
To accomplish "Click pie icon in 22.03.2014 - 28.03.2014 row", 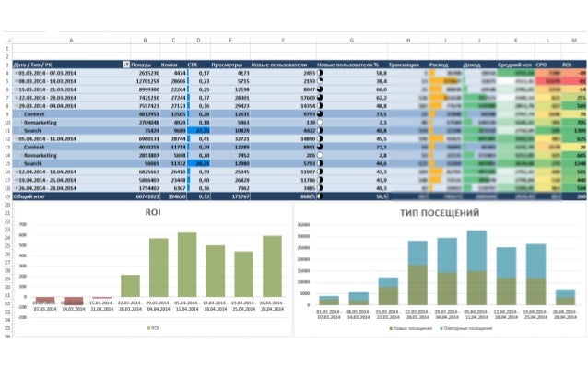I will point(320,98).
